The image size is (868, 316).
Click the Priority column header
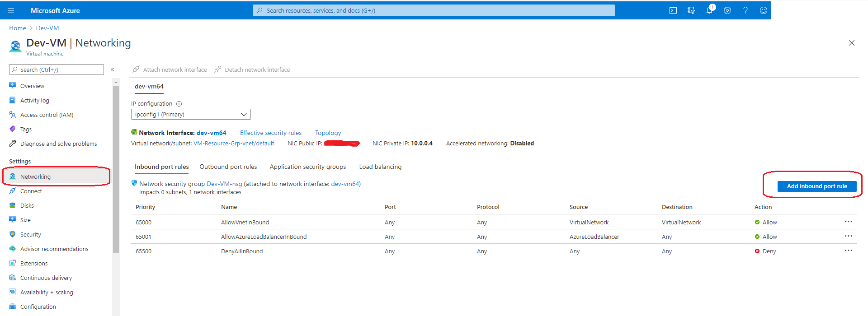pos(145,207)
